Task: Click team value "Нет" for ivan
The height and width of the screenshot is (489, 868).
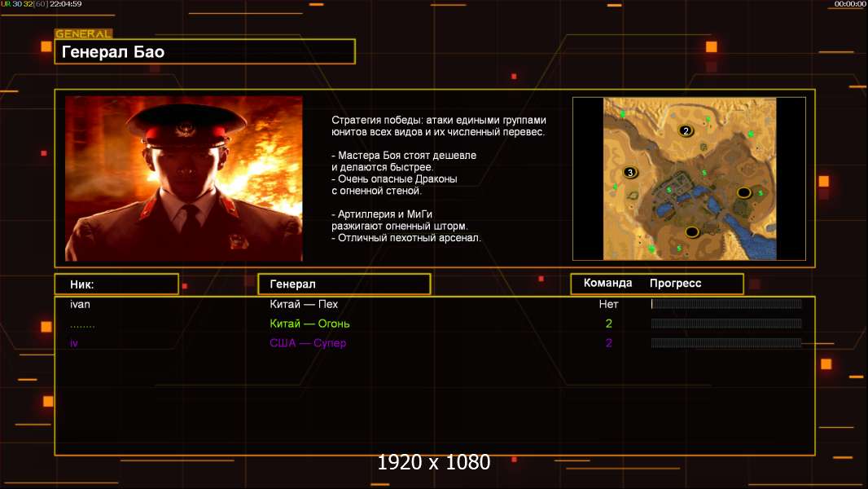Action: pos(608,304)
